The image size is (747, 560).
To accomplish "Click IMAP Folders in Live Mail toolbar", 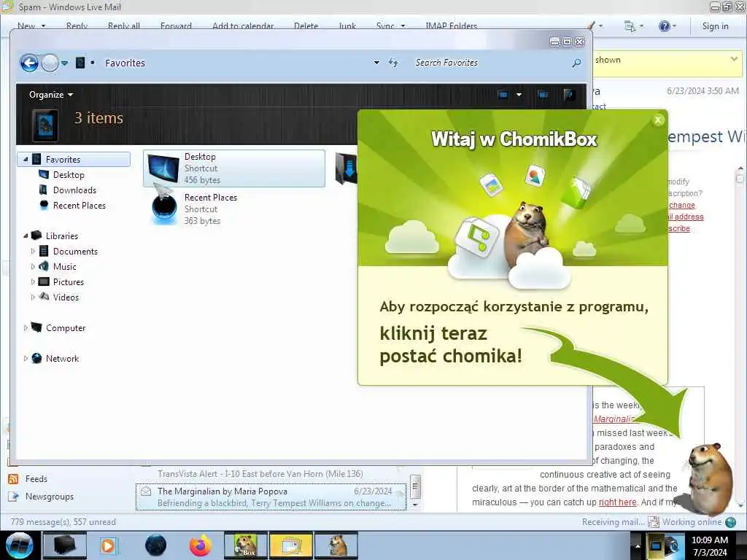I will click(x=451, y=26).
